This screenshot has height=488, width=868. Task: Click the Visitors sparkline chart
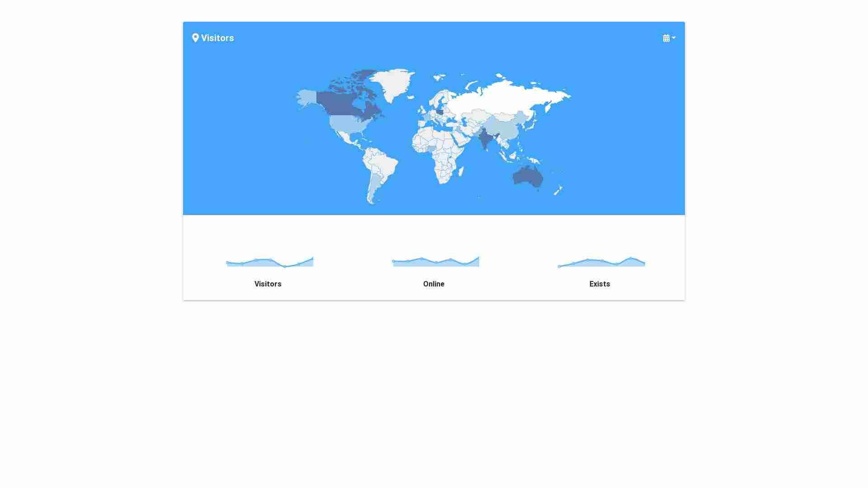(x=269, y=262)
